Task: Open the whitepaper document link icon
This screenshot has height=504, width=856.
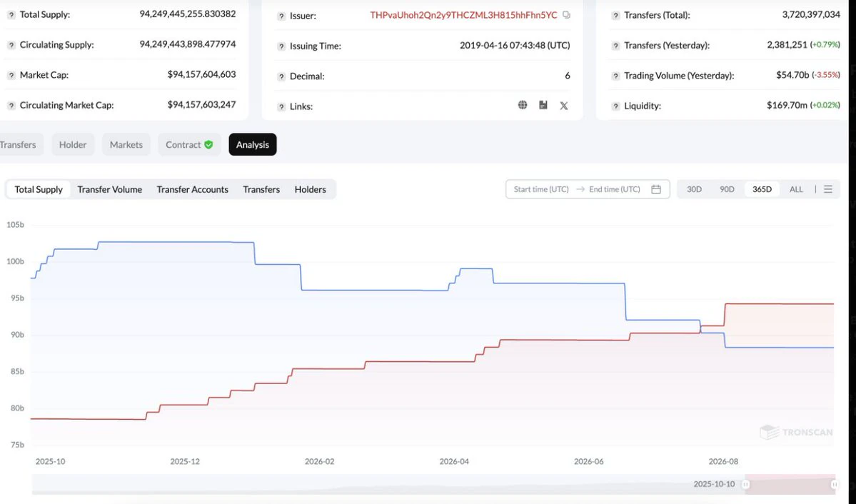Action: coord(543,105)
